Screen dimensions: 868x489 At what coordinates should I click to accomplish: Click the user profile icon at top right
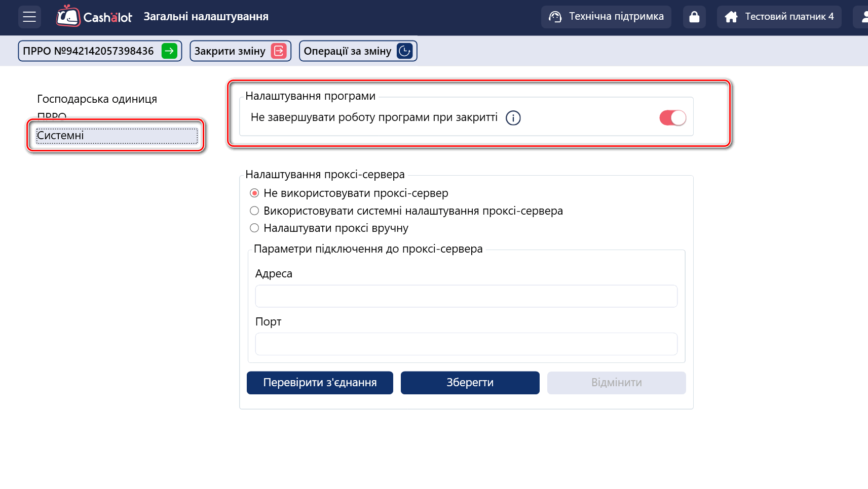pos(863,17)
